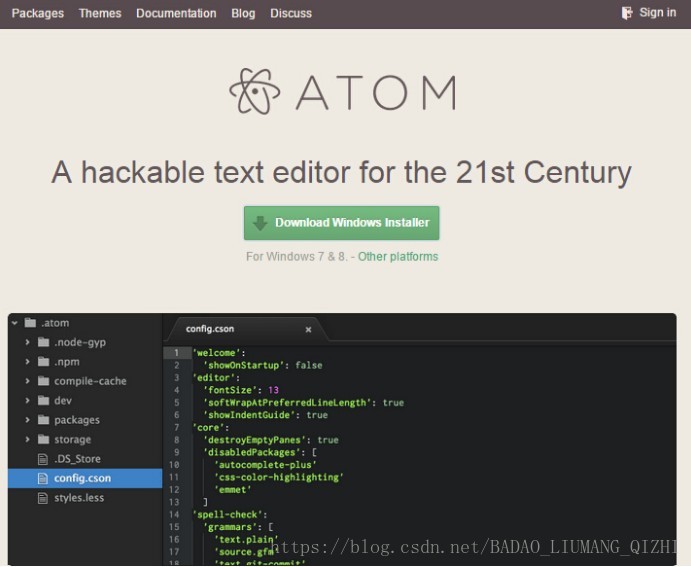This screenshot has width=691, height=567.
Task: Click the .DS_Store file icon
Action: coord(43,459)
